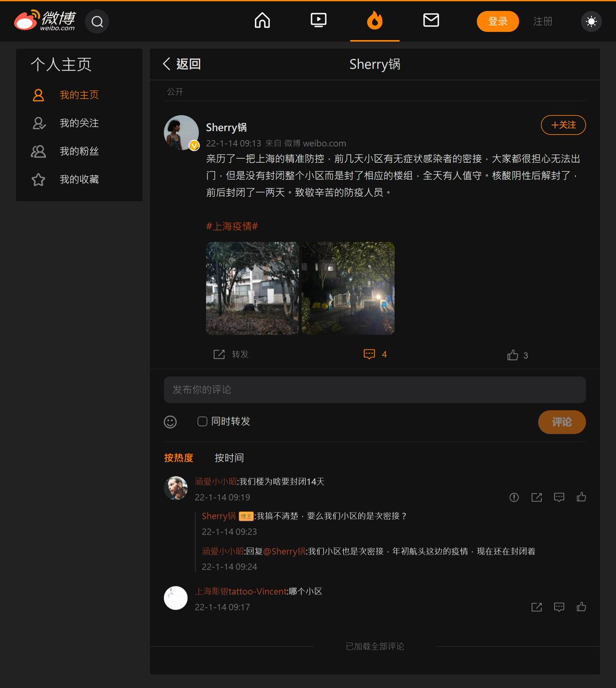This screenshot has height=688, width=616.
Task: Select 我的关注 in sidebar
Action: [79, 123]
